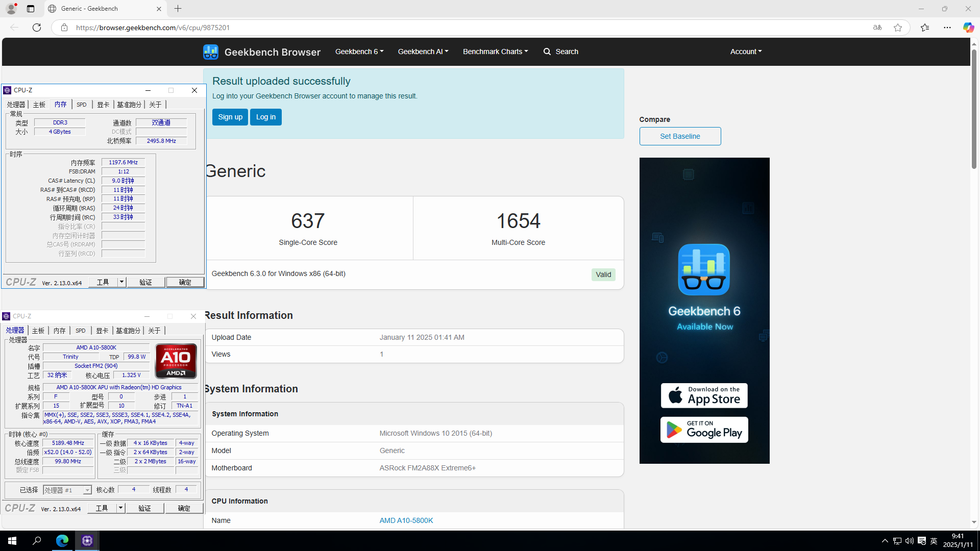Expand the Geekbench 6 dropdown menu

click(359, 52)
